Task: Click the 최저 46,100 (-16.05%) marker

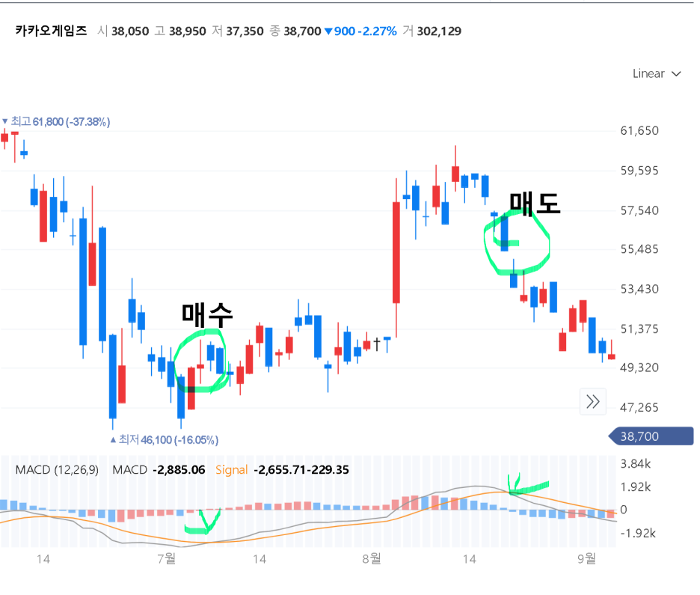Action: tap(165, 440)
